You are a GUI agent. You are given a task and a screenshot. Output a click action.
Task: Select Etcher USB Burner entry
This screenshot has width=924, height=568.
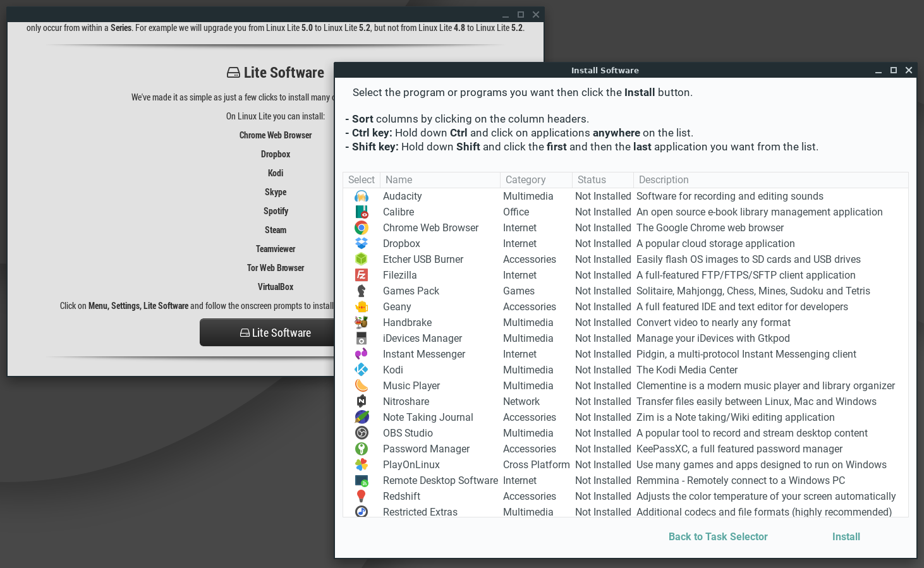[423, 259]
